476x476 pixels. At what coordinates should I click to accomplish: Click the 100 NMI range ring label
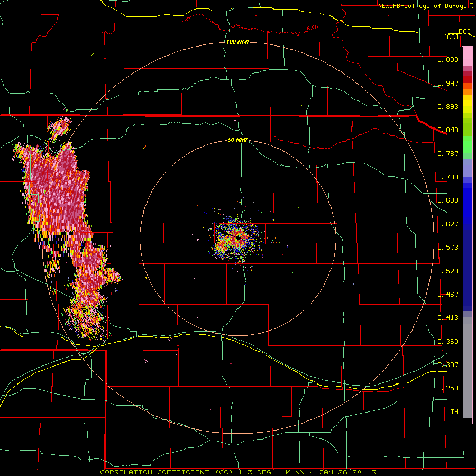[237, 42]
